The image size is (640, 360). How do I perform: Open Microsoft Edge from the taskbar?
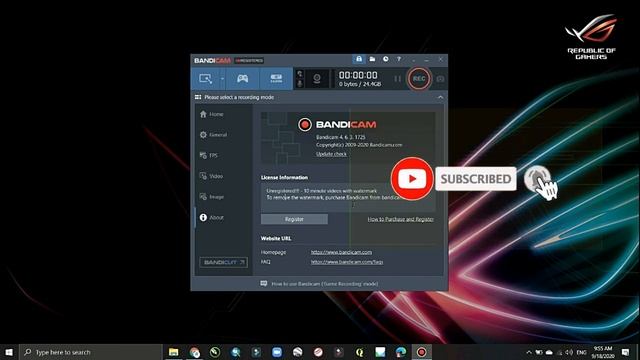click(x=401, y=352)
